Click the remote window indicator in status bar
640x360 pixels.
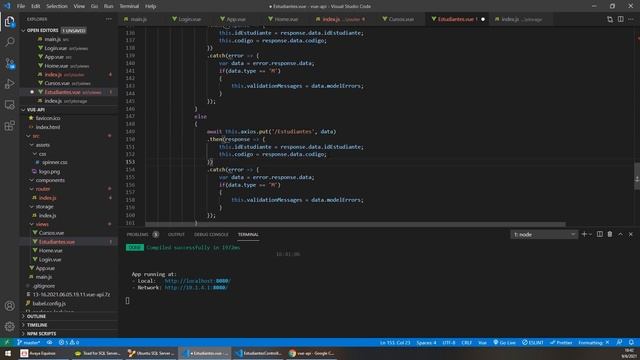[x=7, y=342]
